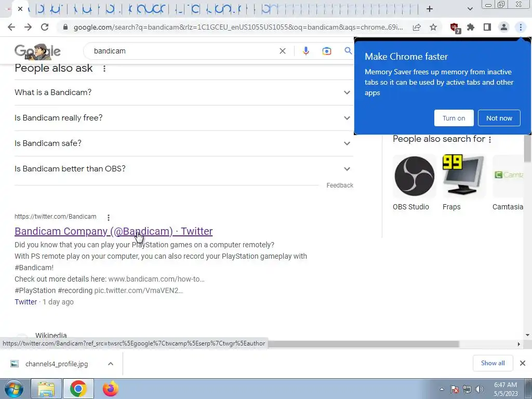This screenshot has width=532, height=399.
Task: Start search by voice
Action: [305, 51]
